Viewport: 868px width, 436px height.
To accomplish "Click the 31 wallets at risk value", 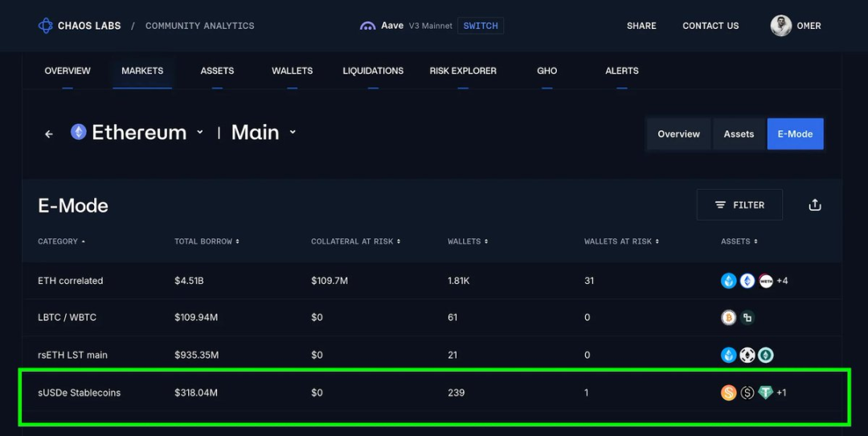I will coord(589,281).
